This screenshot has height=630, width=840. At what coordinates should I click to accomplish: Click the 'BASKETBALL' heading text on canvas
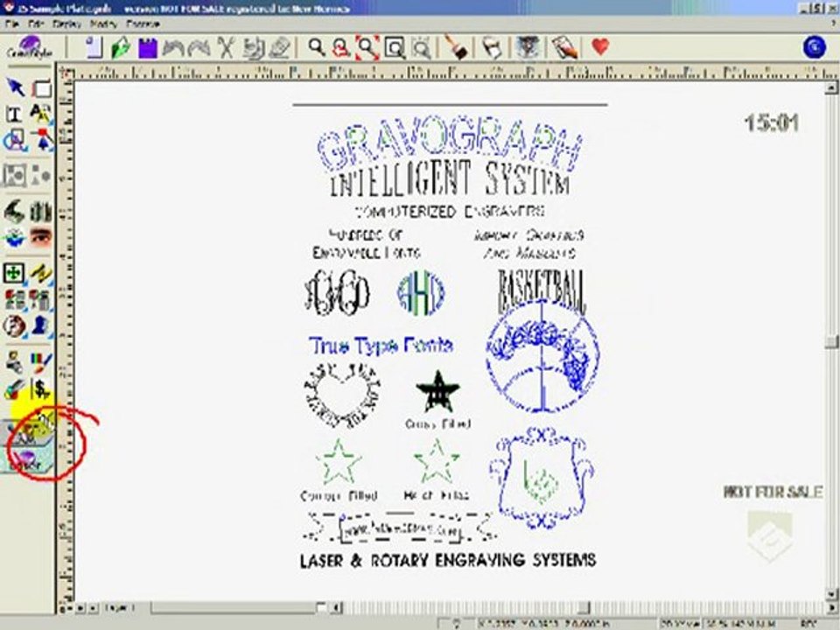coord(542,290)
